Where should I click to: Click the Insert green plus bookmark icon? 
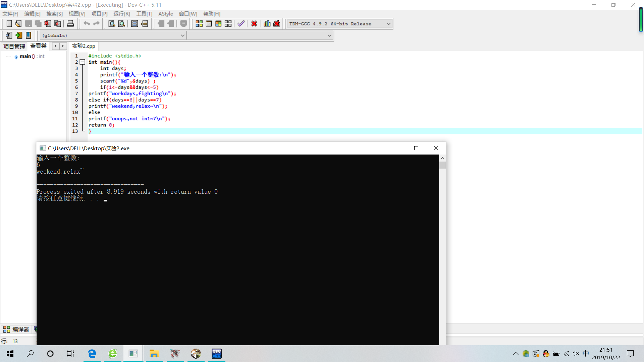tap(19, 35)
